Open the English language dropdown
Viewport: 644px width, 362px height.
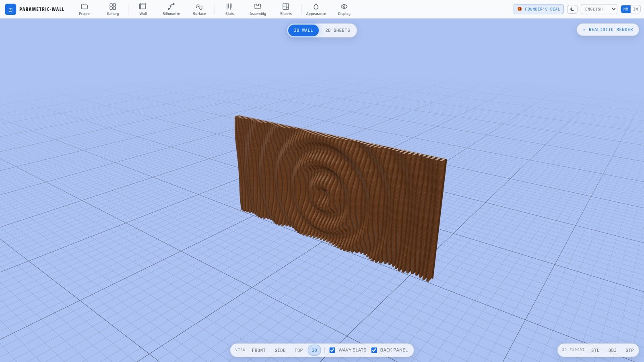pos(599,9)
